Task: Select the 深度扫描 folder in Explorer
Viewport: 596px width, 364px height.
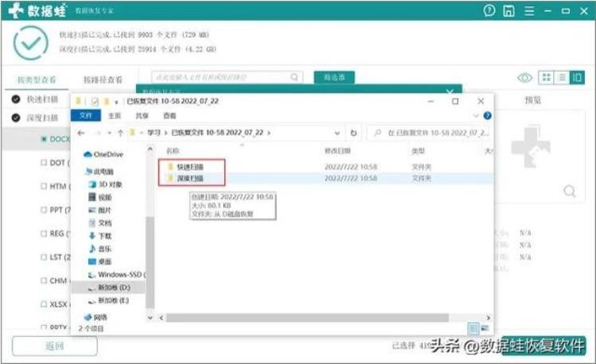Action: [190, 178]
